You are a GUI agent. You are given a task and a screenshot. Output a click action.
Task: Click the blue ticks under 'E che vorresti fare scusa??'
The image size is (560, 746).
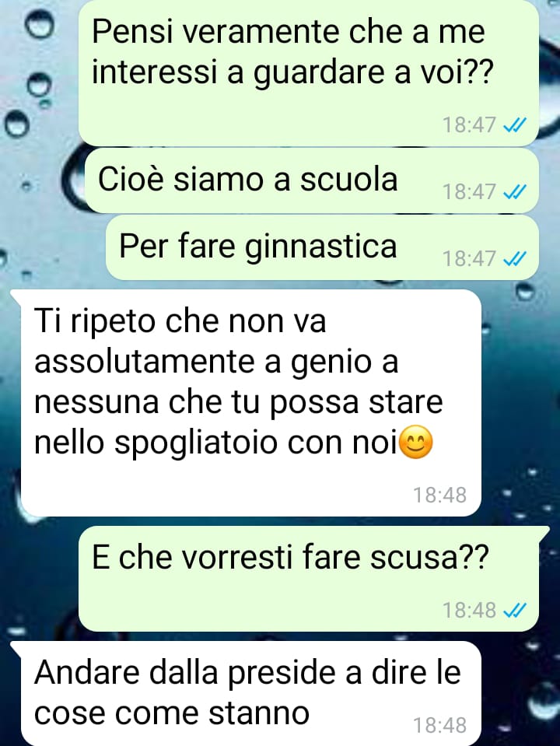(514, 610)
